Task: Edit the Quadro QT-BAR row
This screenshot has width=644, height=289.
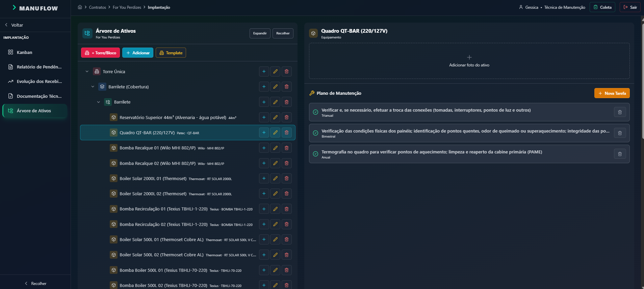Action: (x=275, y=133)
